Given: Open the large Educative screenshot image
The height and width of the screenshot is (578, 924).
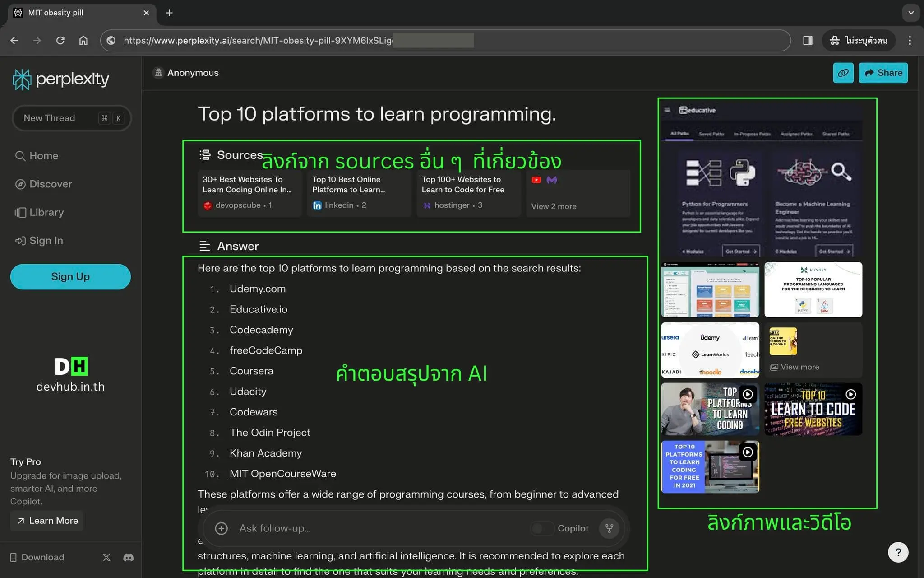Looking at the screenshot, I should (x=762, y=180).
